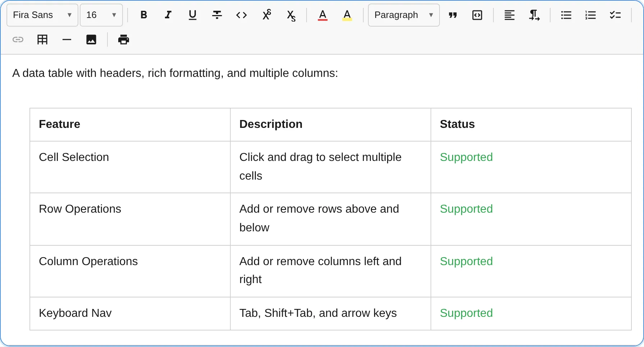Open the print dialog
This screenshot has width=644, height=347.
coord(124,40)
